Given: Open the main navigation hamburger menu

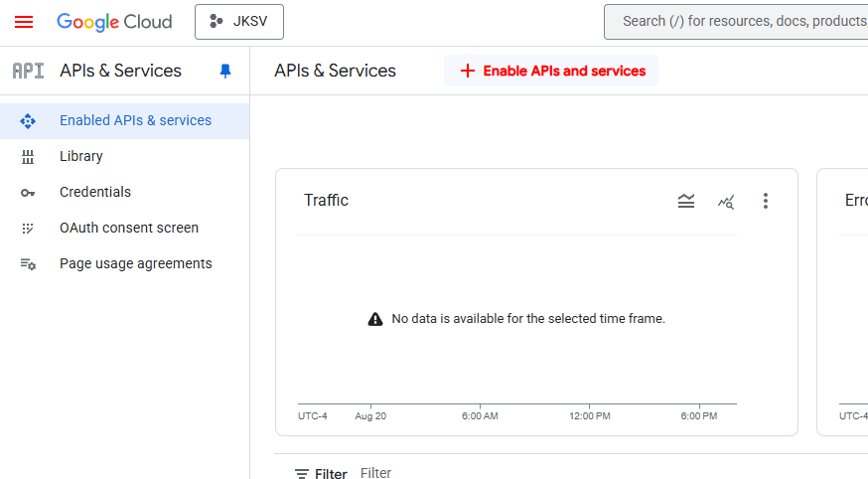Looking at the screenshot, I should (x=24, y=22).
